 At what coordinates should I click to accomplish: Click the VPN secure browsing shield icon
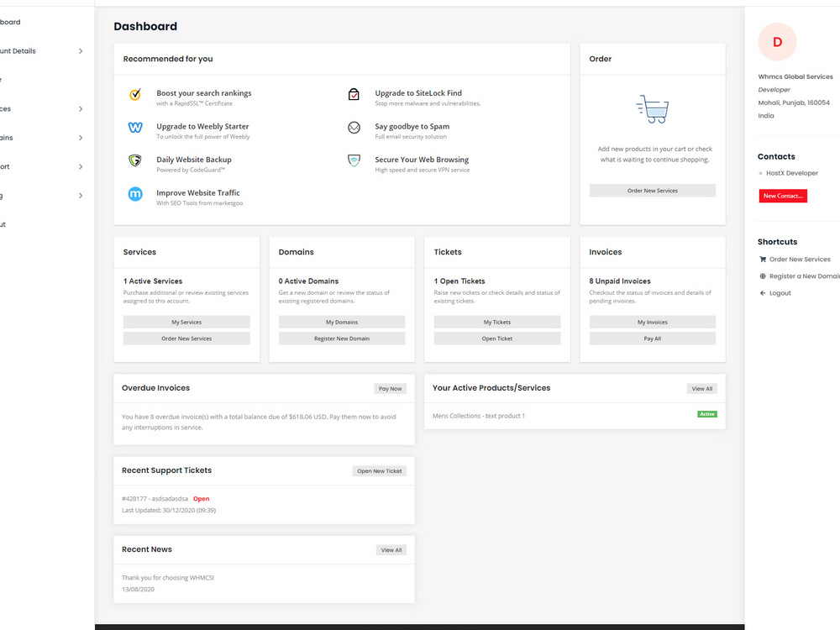click(x=354, y=160)
